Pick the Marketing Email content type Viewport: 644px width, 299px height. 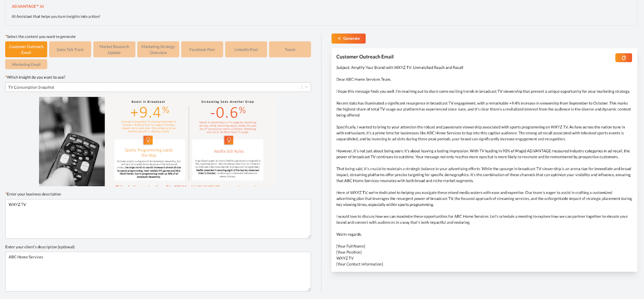pos(26,64)
